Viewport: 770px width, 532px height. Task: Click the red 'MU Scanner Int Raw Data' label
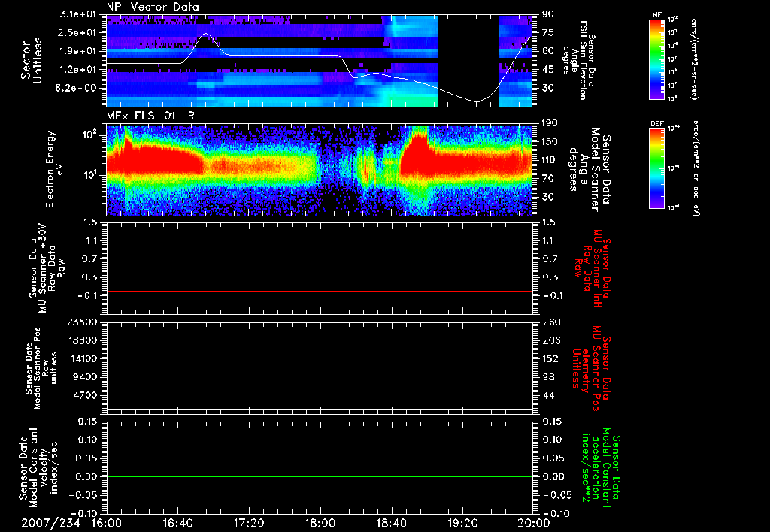pyautogui.click(x=592, y=268)
